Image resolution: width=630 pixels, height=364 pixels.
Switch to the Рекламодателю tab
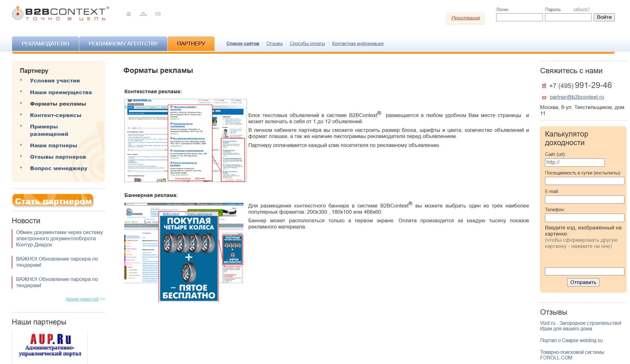[x=45, y=44]
